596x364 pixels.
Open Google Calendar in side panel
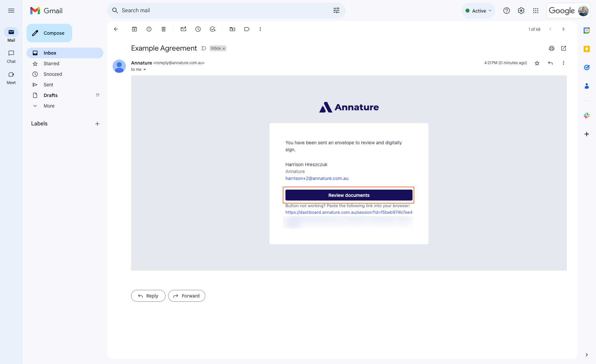pos(586,30)
